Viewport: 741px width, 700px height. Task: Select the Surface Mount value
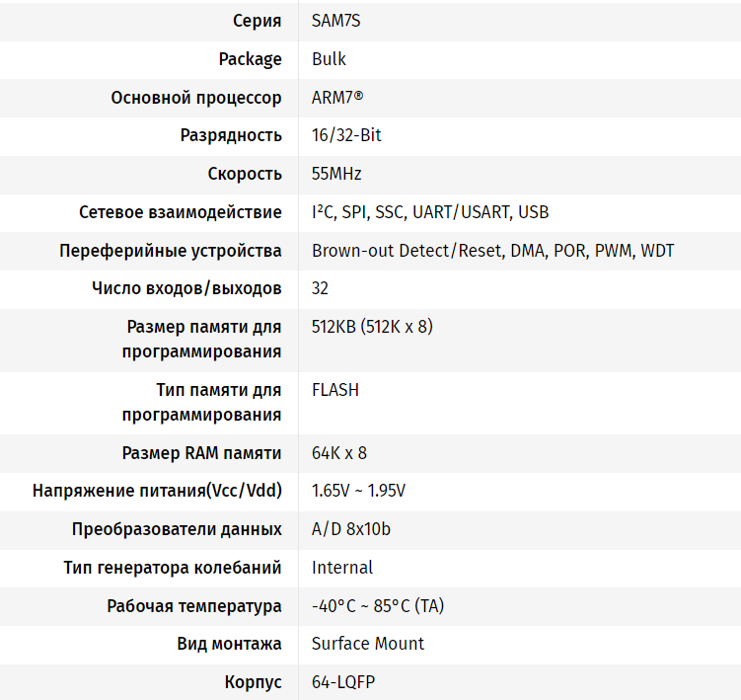pos(368,644)
